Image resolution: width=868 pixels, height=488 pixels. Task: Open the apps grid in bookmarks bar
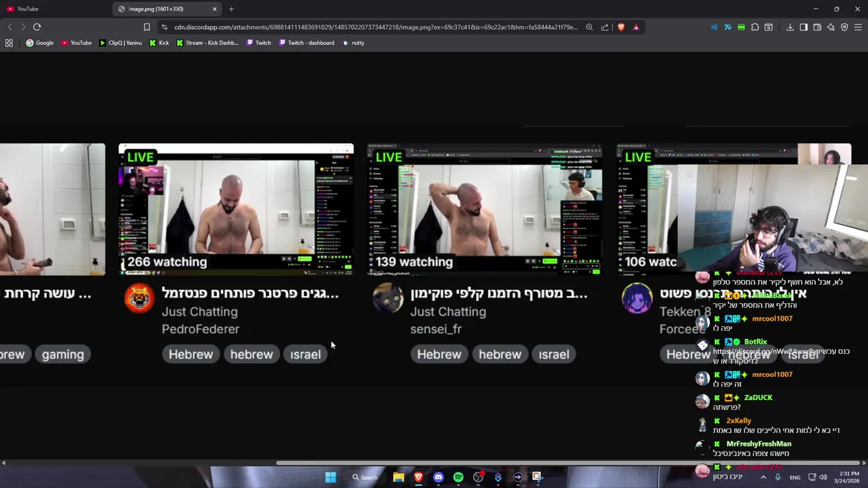9,43
